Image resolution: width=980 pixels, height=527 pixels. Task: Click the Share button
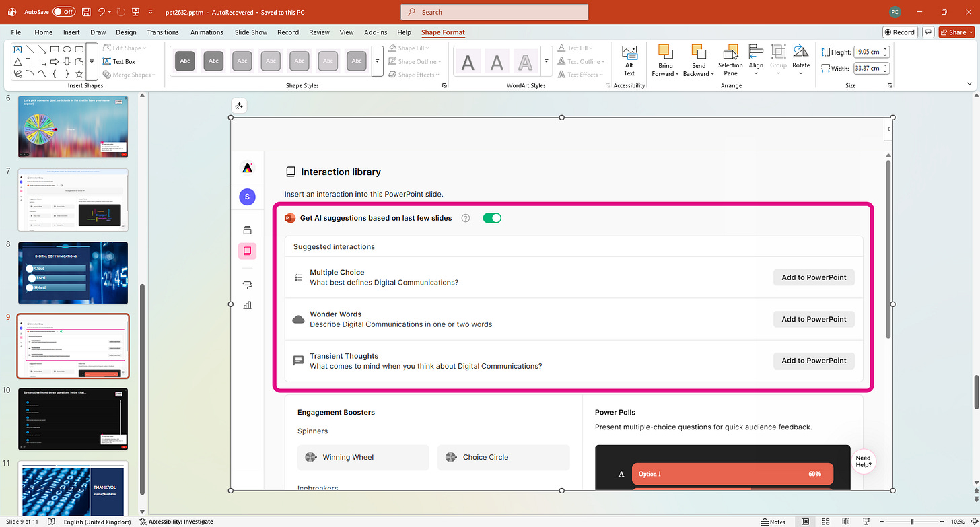(x=956, y=32)
